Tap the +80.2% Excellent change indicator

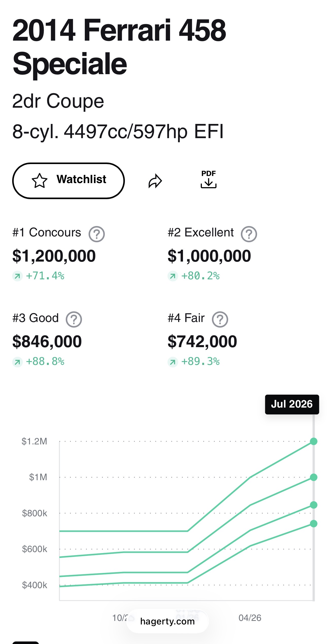coord(194,276)
